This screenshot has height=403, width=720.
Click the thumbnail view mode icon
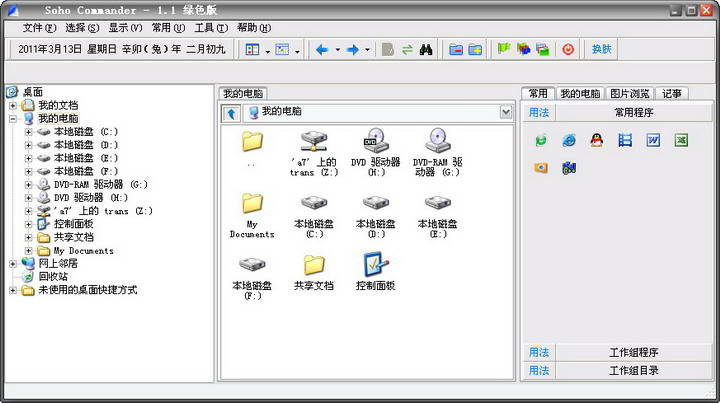point(282,50)
